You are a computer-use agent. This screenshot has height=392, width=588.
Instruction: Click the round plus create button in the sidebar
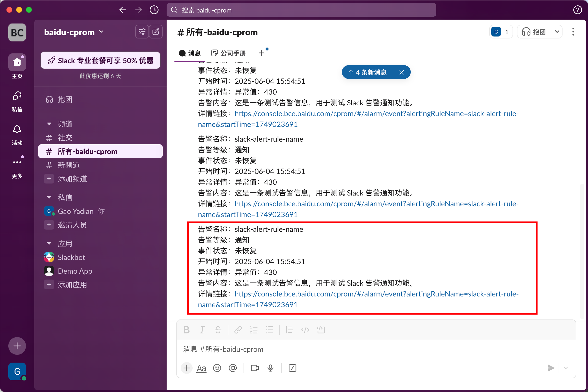point(17,346)
